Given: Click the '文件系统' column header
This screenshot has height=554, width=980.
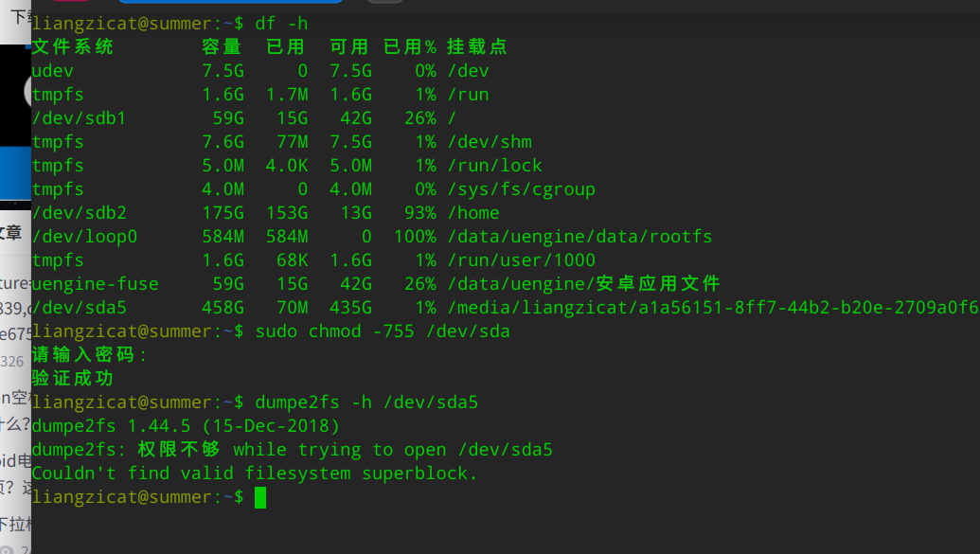Looking at the screenshot, I should click(73, 46).
